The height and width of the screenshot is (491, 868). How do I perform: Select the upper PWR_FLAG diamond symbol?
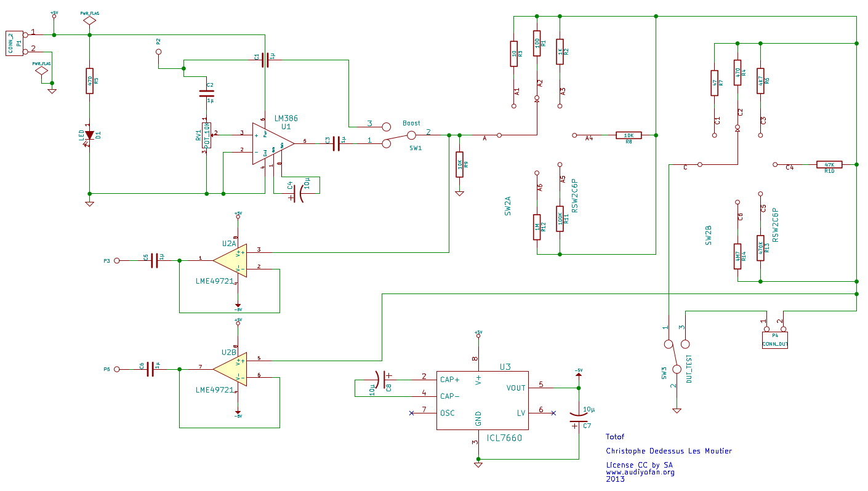click(90, 20)
